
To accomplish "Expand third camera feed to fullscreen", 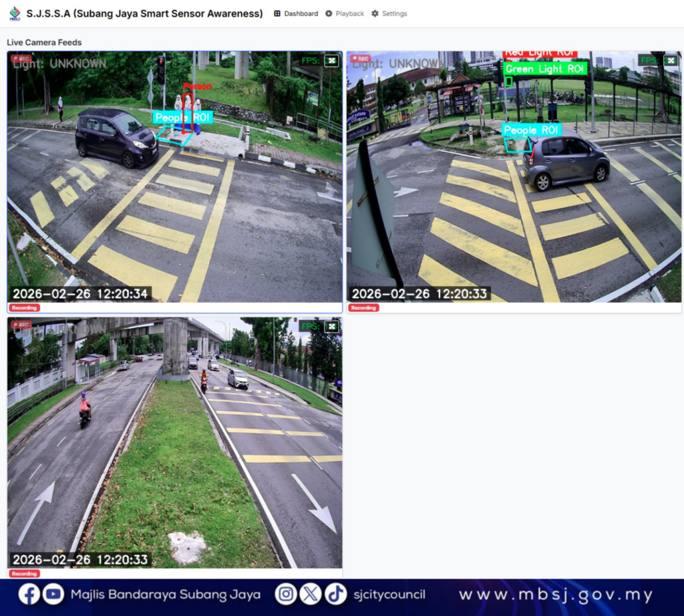I will tap(332, 327).
